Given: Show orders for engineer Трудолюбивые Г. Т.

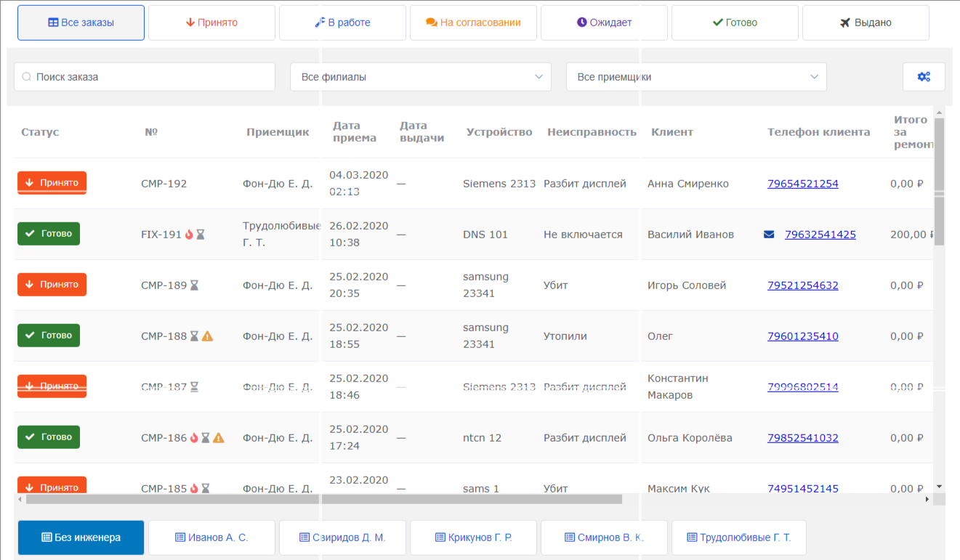Looking at the screenshot, I should point(738,537).
